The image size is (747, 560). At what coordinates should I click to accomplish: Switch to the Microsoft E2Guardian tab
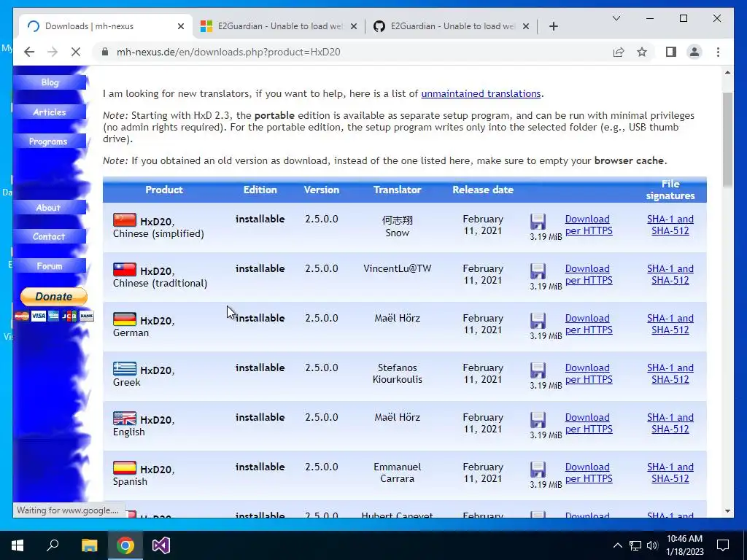coord(279,26)
